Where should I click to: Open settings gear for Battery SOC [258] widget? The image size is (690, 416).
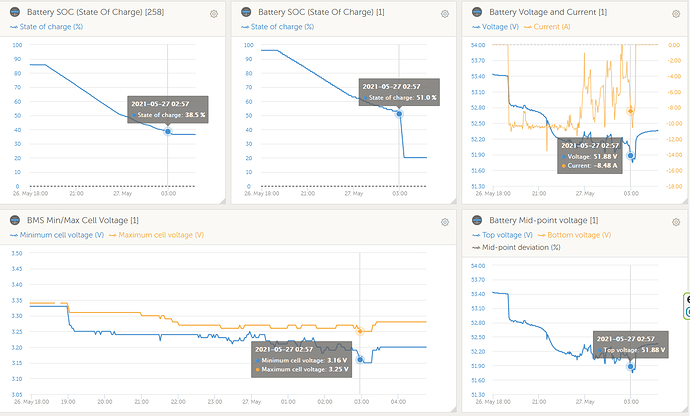tap(214, 14)
